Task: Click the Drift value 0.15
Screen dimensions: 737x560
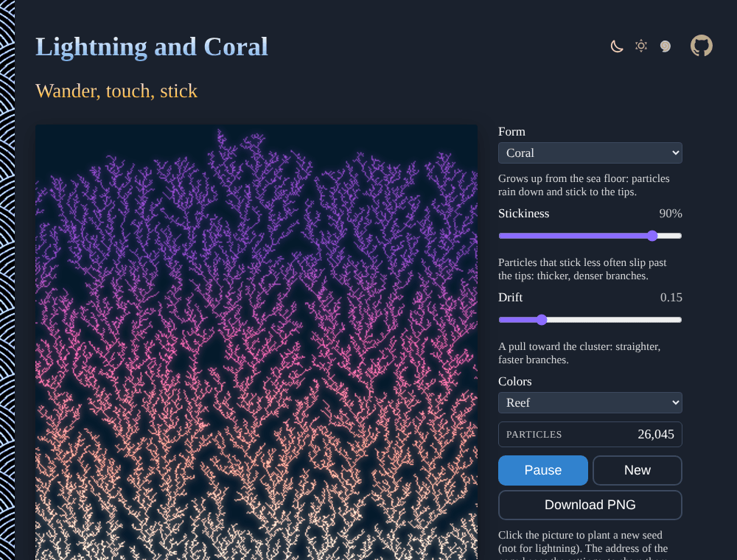Action: 671,298
